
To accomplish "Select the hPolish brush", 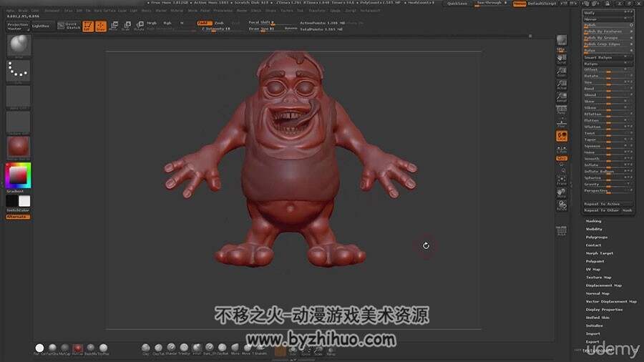I will coord(197,348).
